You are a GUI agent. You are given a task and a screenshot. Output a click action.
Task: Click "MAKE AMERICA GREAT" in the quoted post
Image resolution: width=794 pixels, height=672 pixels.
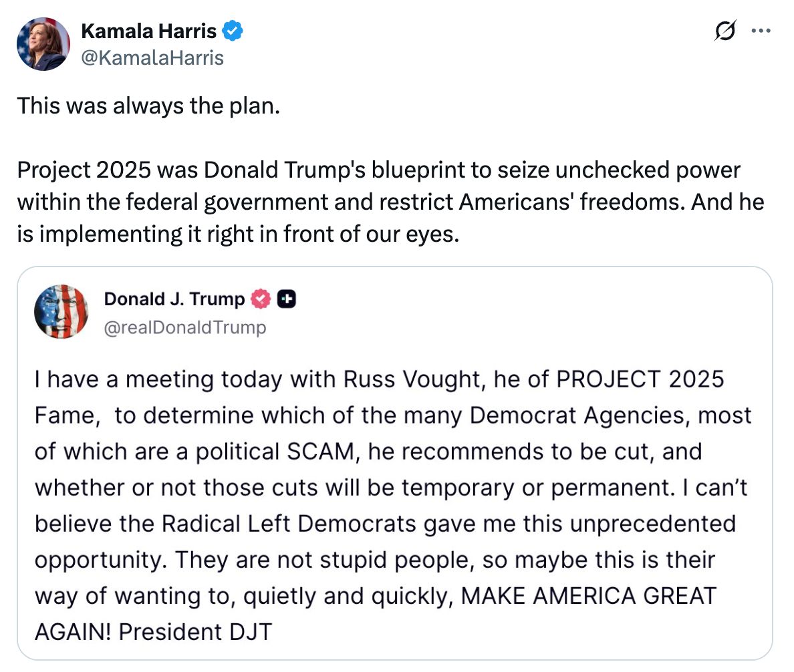point(589,595)
